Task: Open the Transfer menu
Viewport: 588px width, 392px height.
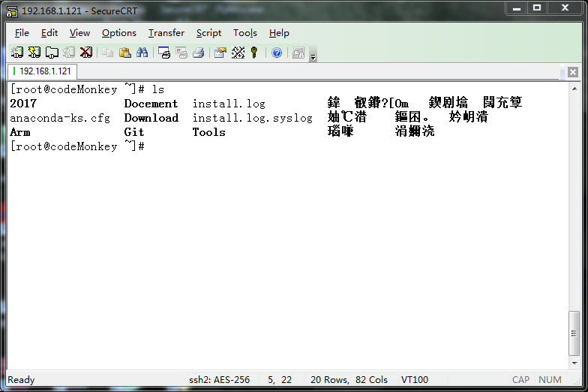Action: click(x=166, y=33)
